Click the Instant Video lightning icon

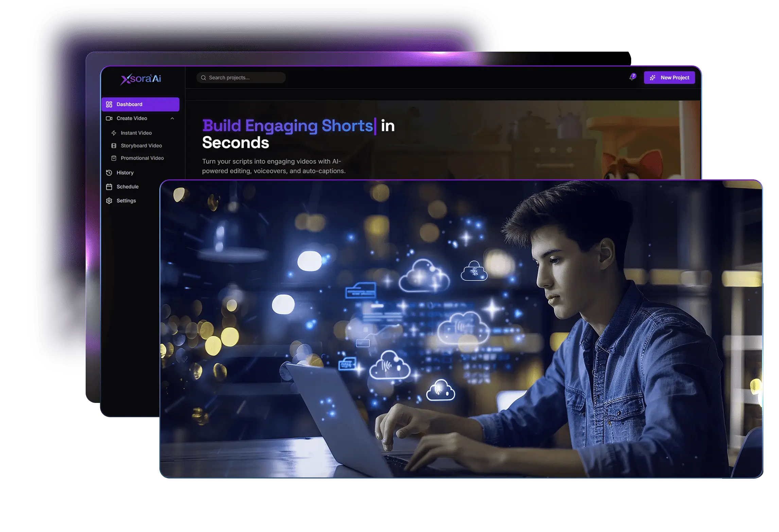114,133
